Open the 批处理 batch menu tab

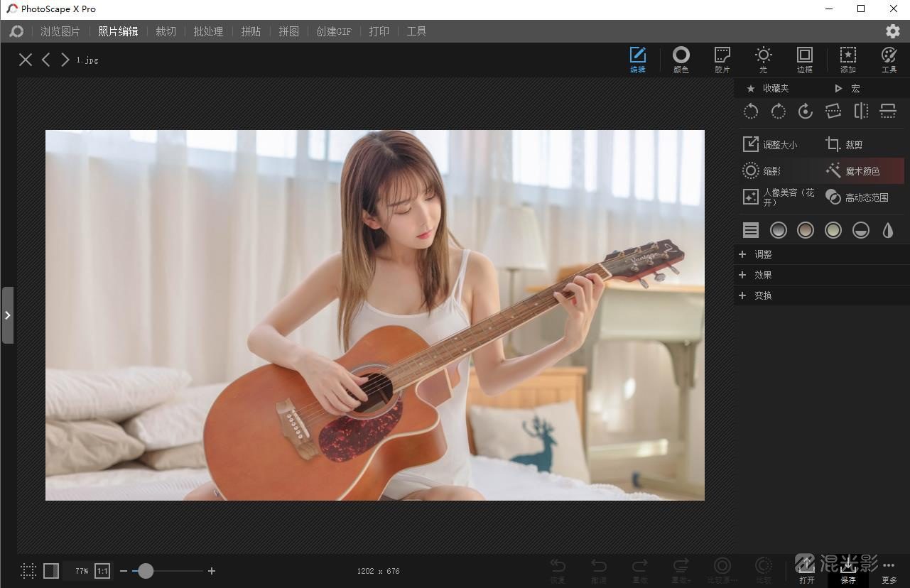[x=208, y=31]
